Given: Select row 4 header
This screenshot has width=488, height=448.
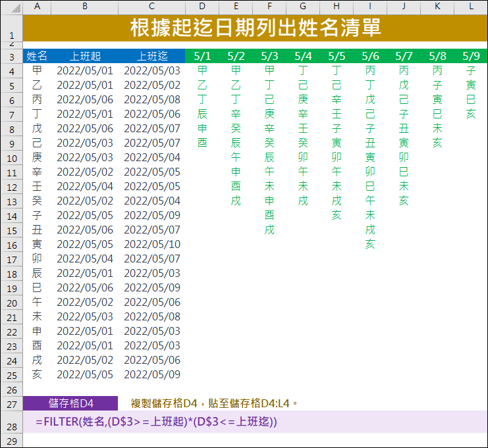Looking at the screenshot, I should coord(11,71).
